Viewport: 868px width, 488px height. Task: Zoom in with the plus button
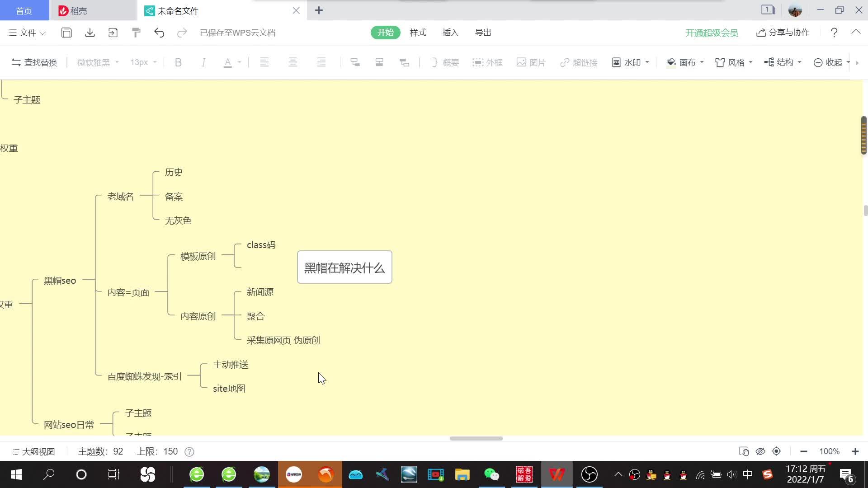point(855,451)
